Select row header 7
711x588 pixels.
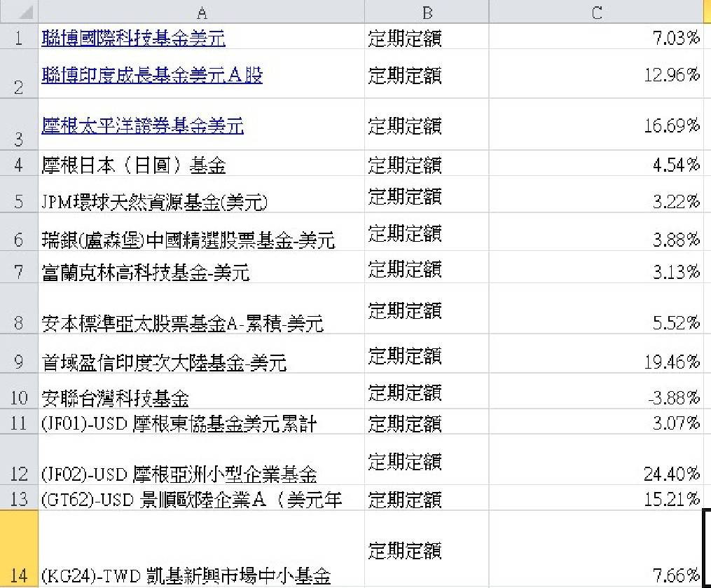coord(19,267)
